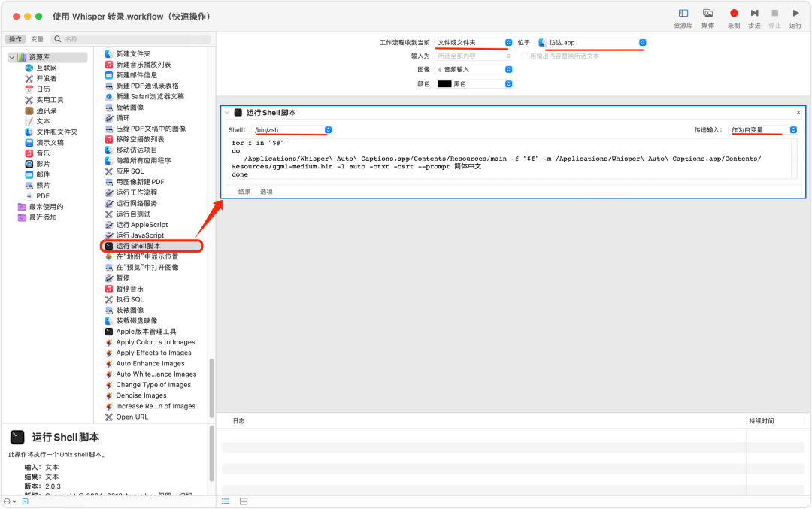812x509 pixels.
Task: Select the 照片 category
Action: (x=43, y=186)
